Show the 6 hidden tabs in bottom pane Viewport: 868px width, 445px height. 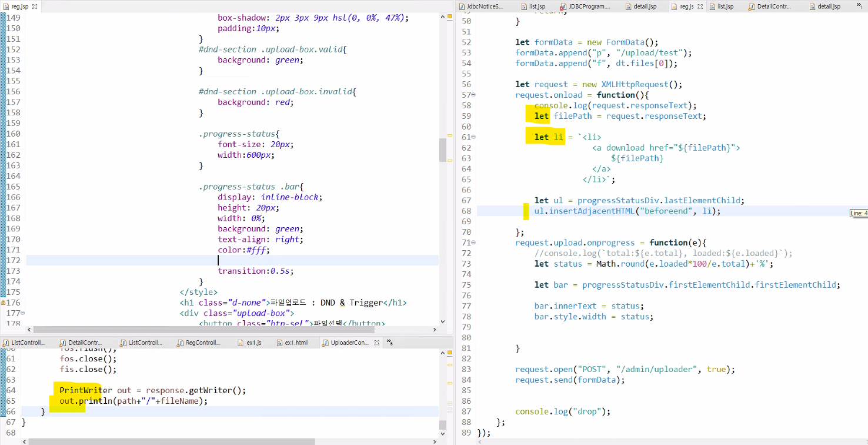tap(390, 342)
